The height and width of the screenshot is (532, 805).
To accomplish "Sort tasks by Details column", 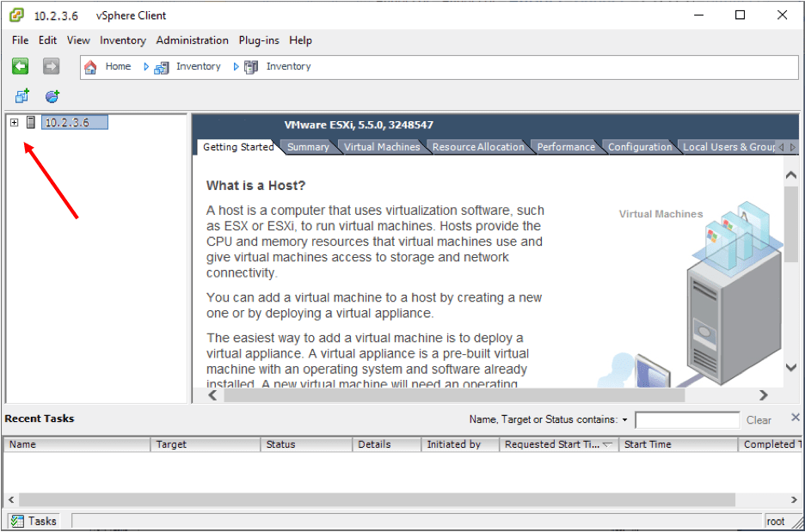I will point(386,444).
